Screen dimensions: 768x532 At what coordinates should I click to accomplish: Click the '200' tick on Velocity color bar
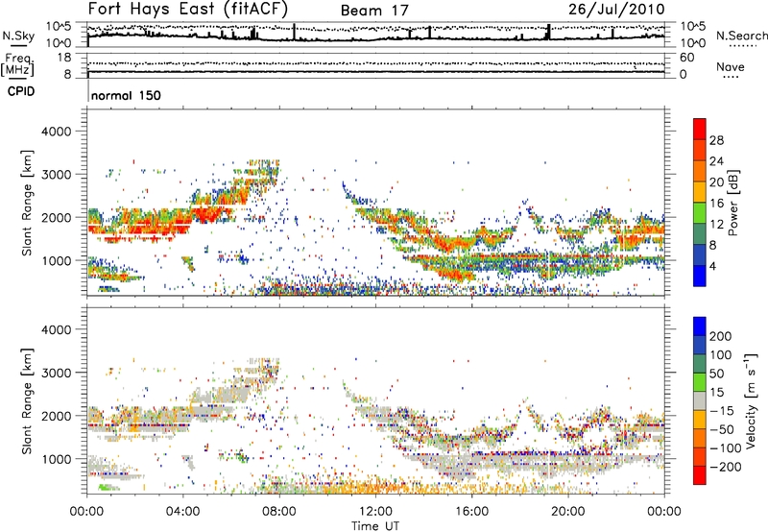tap(721, 336)
